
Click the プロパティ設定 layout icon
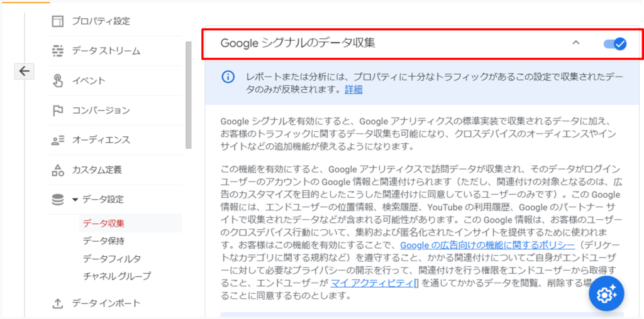point(58,21)
